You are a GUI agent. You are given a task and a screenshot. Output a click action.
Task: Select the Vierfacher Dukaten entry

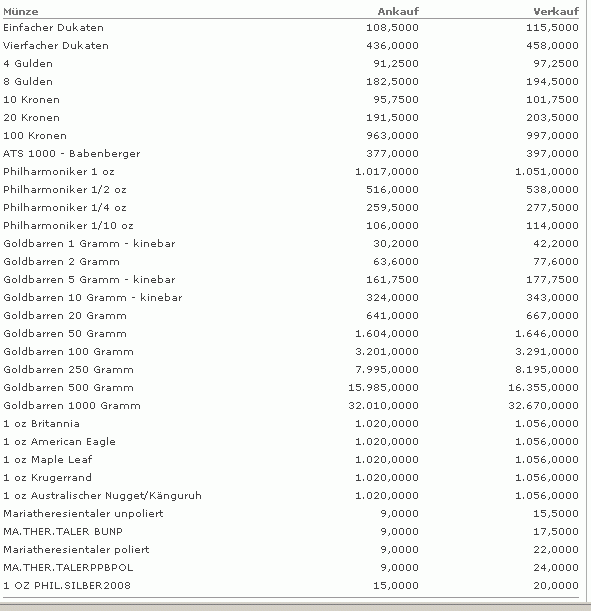coord(56,46)
